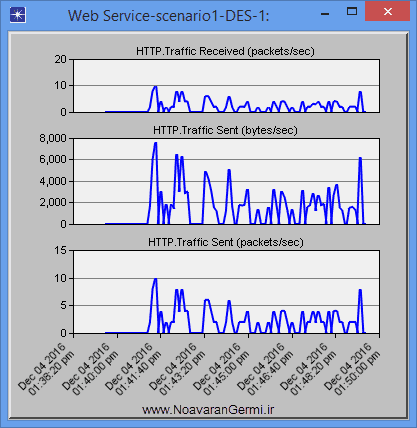Viewport: 417px width, 428px height.
Task: Click the 20 label on the Received graph axis
Action: click(61, 59)
